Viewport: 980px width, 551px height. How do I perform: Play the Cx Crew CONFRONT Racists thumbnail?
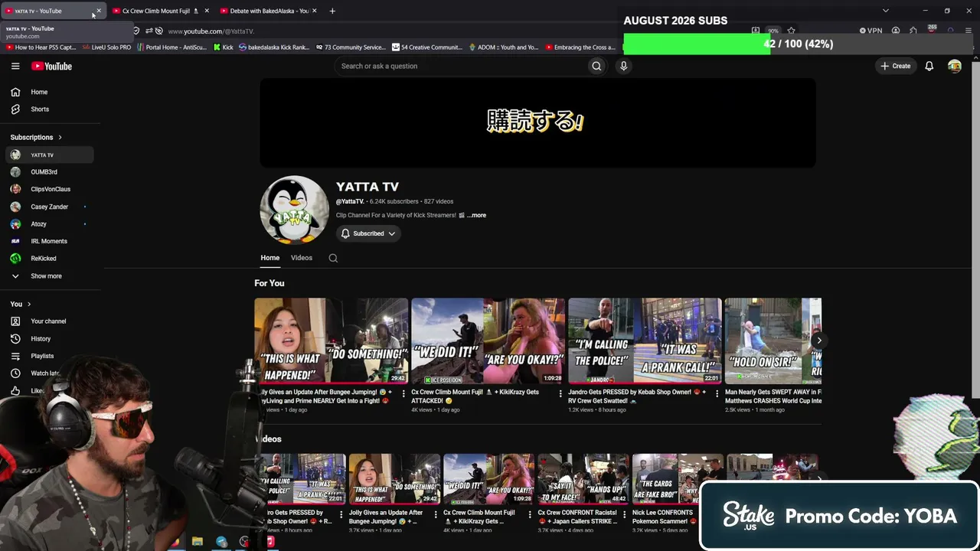coord(583,479)
